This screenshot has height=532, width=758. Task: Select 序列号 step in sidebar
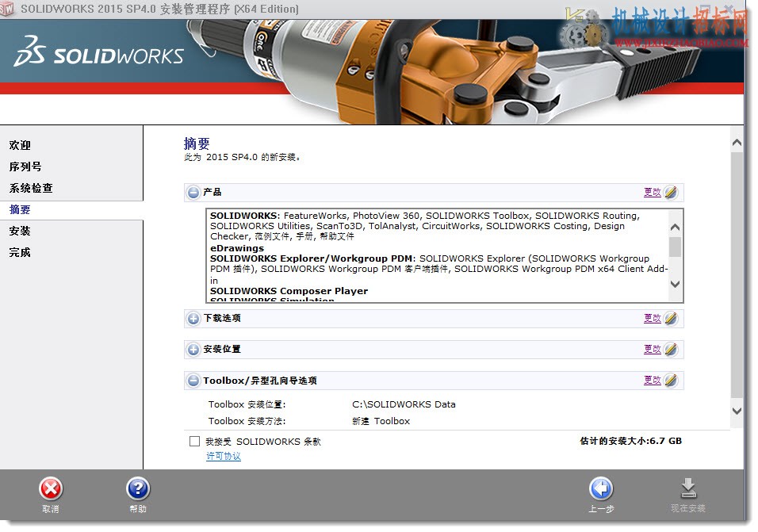click(25, 166)
